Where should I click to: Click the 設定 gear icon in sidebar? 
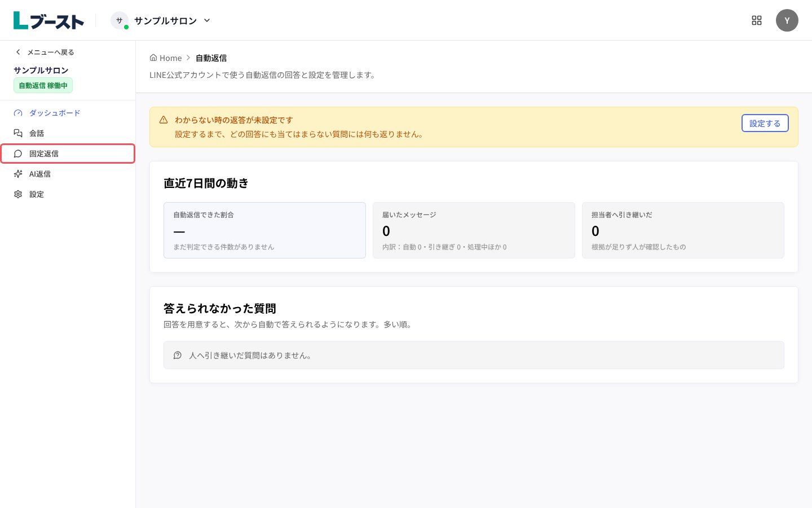pyautogui.click(x=18, y=194)
